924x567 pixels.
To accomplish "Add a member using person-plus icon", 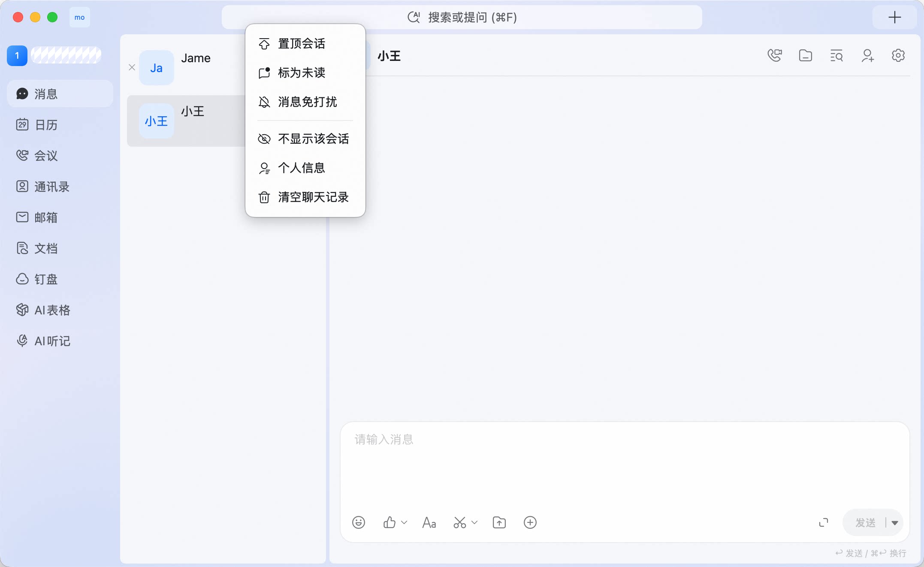I will 867,56.
